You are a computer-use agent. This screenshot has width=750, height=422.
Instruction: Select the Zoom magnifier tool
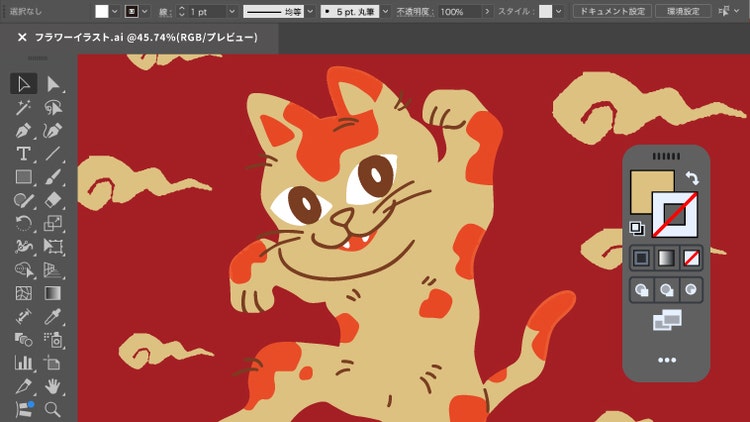(53, 409)
